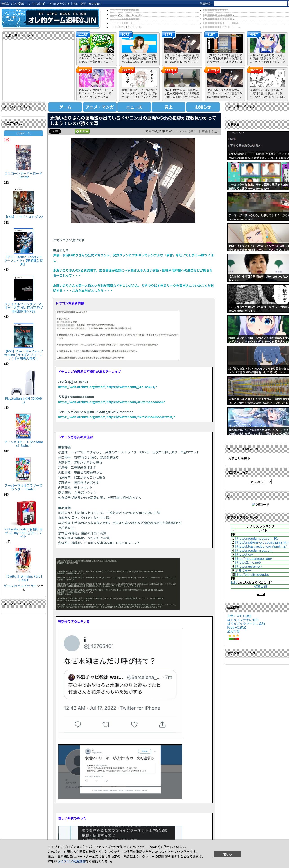The width and height of the screenshot is (289, 868).
Task: Click the Feedlyに追加 link
Action: pyautogui.click(x=237, y=627)
